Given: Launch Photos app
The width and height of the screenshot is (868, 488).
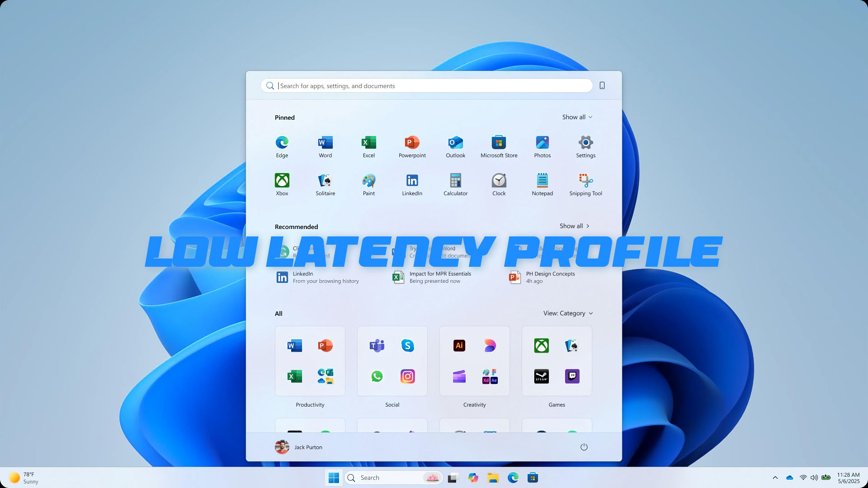Looking at the screenshot, I should [542, 147].
